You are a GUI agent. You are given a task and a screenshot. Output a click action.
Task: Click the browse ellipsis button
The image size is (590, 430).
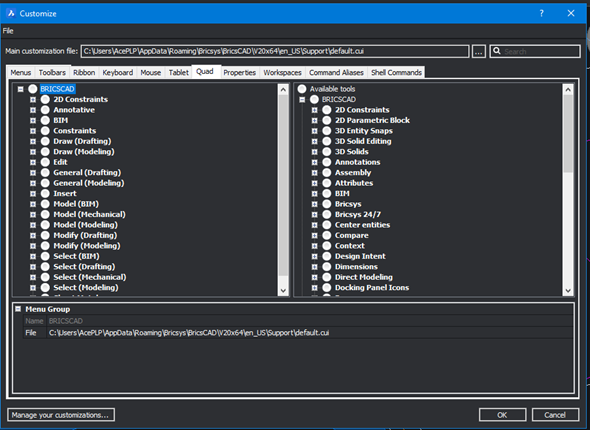479,51
